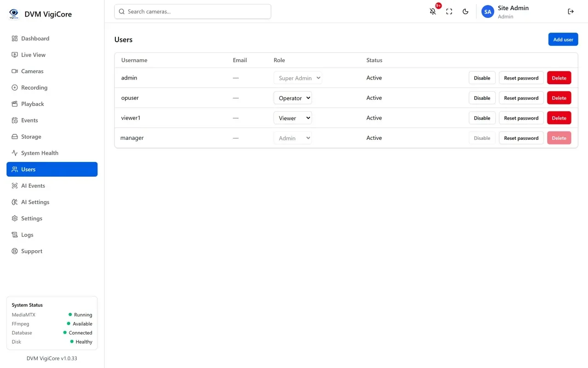Click the Logs scroll icon
Screen dimensions: 588x368
[15, 235]
